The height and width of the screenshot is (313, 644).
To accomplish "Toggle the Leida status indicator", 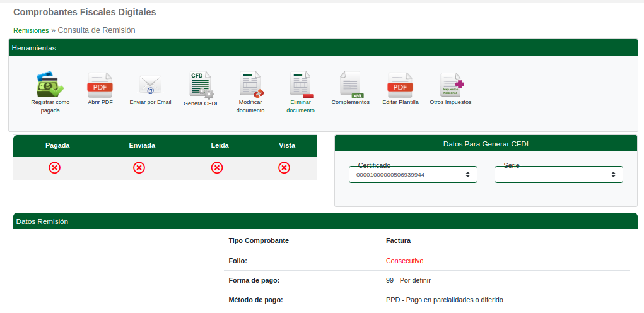I will [x=217, y=168].
